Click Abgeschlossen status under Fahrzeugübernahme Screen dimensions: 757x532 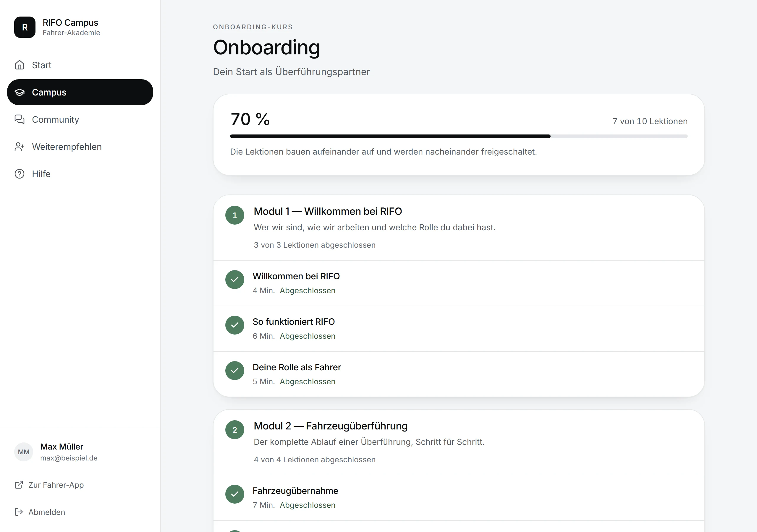tap(308, 505)
